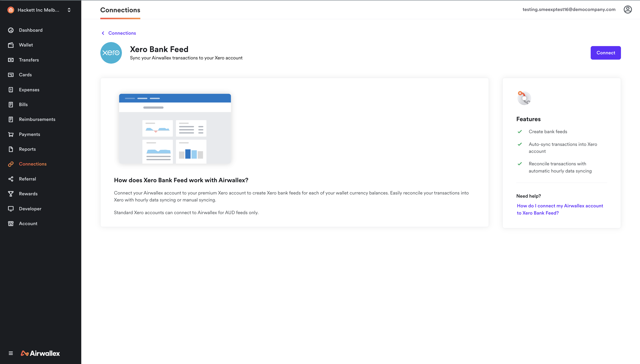Click 'Reconcile transactions with automatic hourly' text
This screenshot has width=640, height=364.
(x=560, y=167)
